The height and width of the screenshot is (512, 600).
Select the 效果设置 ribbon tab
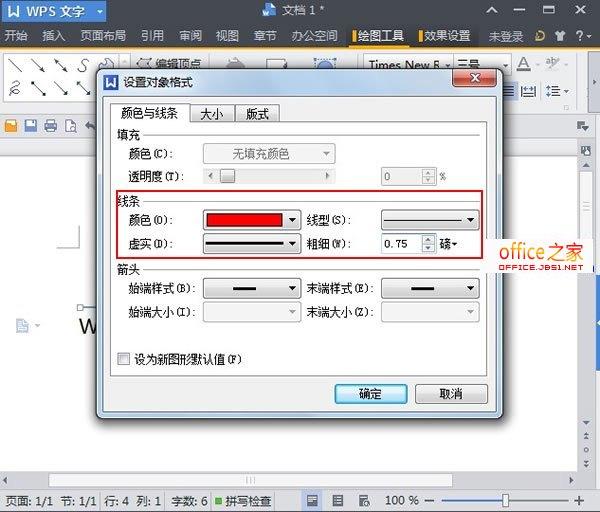click(x=445, y=36)
